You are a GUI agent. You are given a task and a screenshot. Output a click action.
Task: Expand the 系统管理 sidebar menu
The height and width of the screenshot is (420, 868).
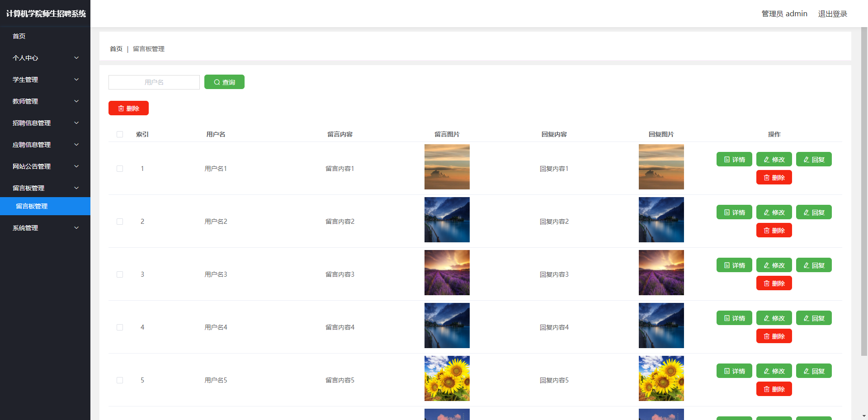click(x=45, y=228)
